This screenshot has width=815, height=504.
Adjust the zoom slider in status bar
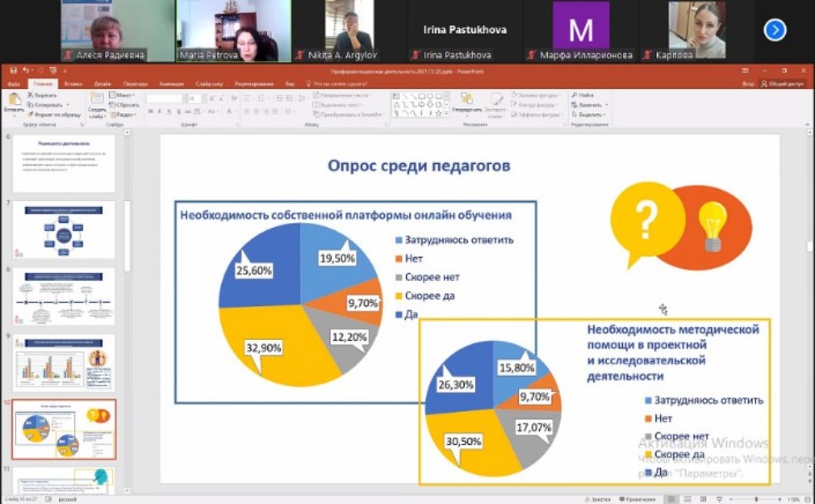coord(757,498)
